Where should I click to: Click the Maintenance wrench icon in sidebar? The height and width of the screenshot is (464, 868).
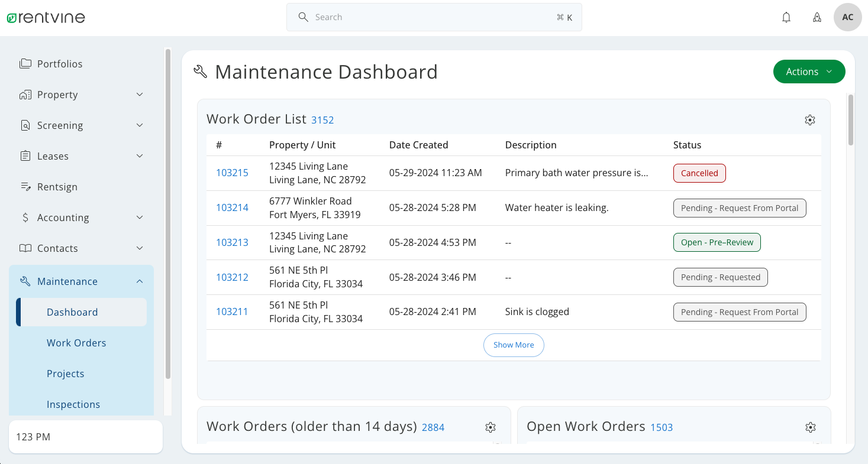coord(25,281)
